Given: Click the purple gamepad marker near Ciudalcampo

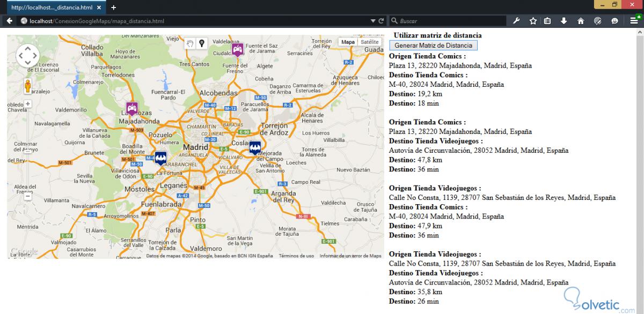Looking at the screenshot, I should tap(237, 50).
